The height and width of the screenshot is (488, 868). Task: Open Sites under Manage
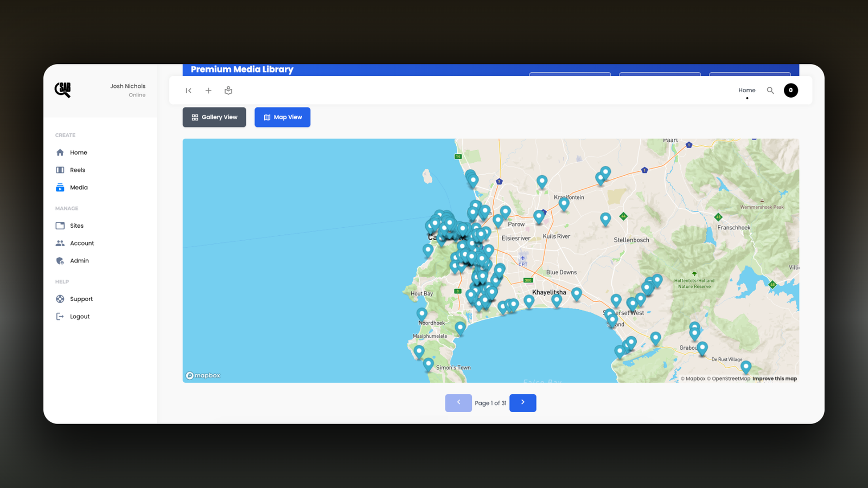click(76, 226)
